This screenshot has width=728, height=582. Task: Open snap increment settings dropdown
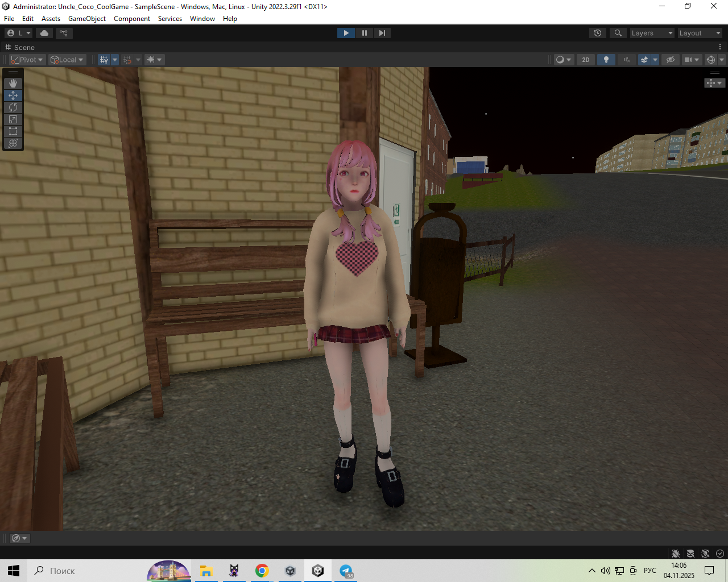click(x=154, y=60)
